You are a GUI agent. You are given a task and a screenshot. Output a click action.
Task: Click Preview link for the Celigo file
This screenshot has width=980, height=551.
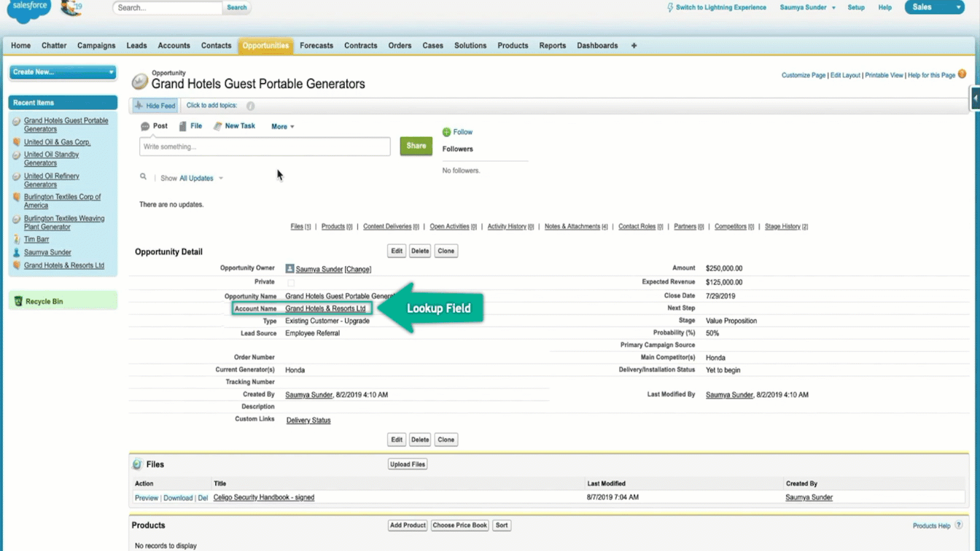(146, 498)
